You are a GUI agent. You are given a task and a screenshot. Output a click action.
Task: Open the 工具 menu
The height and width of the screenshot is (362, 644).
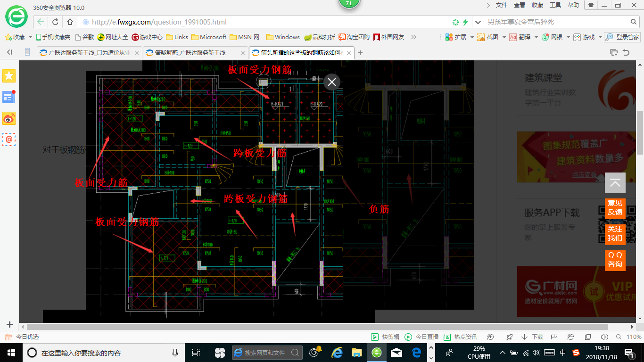[555, 5]
